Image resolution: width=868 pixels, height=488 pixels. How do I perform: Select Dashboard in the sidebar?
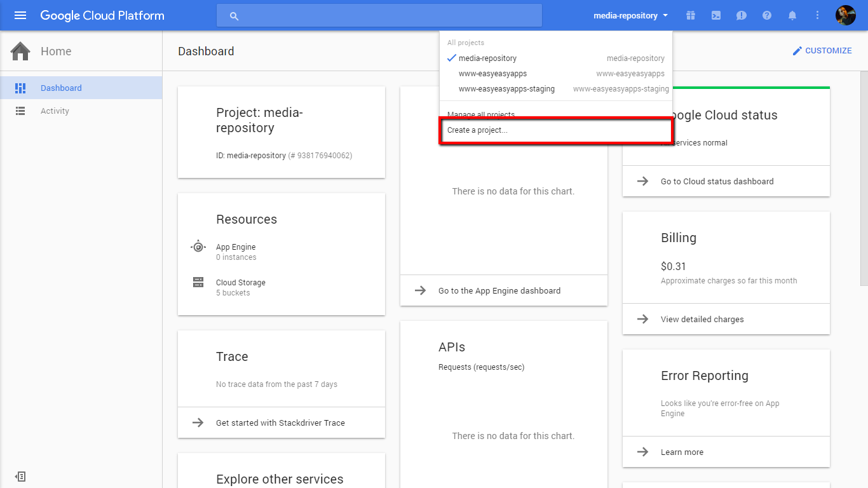pyautogui.click(x=61, y=88)
